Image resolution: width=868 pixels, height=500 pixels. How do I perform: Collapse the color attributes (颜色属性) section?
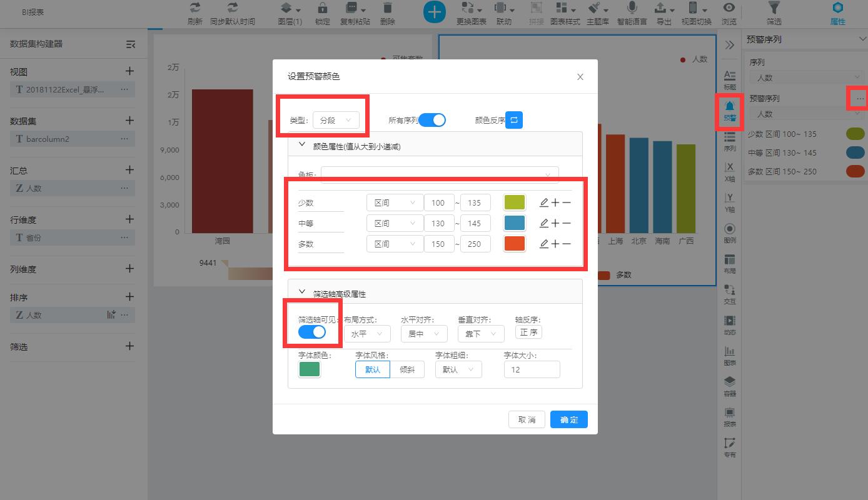(x=302, y=146)
